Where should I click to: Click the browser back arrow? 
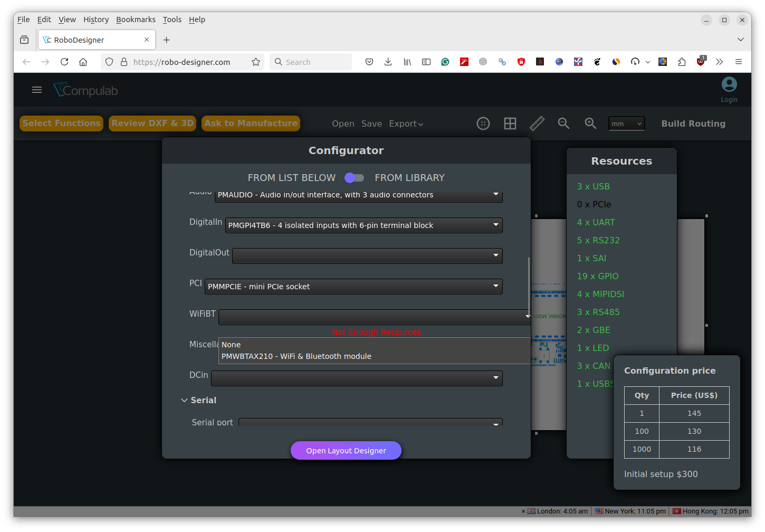pyautogui.click(x=26, y=62)
